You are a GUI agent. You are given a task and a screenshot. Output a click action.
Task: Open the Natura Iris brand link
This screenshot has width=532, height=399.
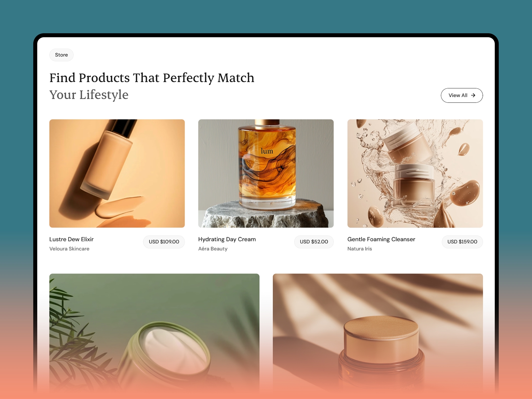point(360,249)
